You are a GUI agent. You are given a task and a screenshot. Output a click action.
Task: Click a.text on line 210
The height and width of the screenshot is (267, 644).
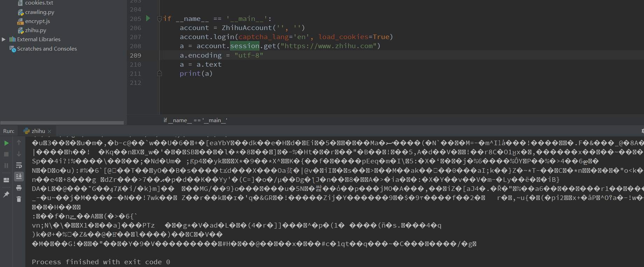pos(209,64)
